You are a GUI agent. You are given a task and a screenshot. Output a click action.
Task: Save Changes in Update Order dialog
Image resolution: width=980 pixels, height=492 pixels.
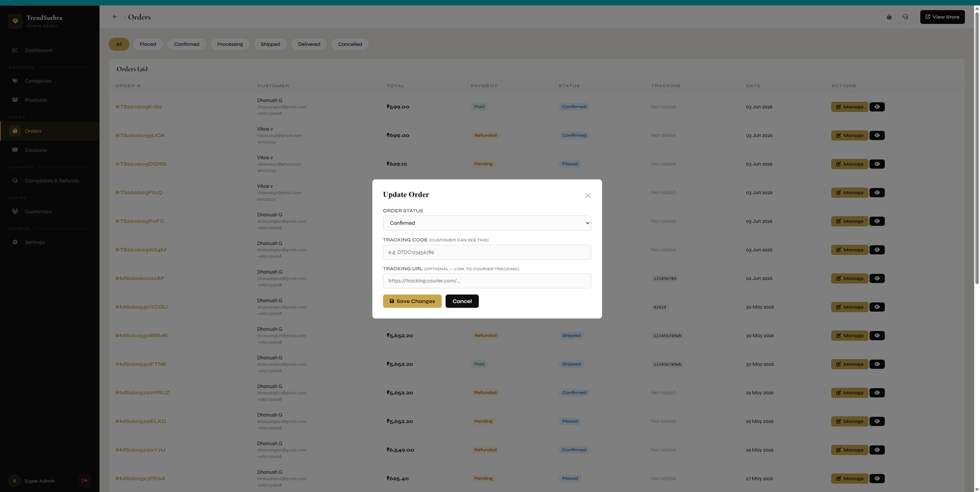pos(412,301)
